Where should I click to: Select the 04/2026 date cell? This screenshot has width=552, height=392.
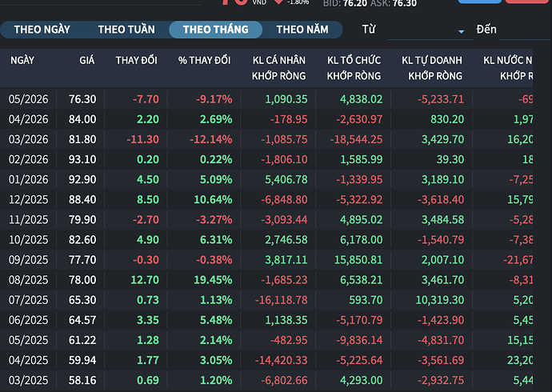click(x=28, y=119)
